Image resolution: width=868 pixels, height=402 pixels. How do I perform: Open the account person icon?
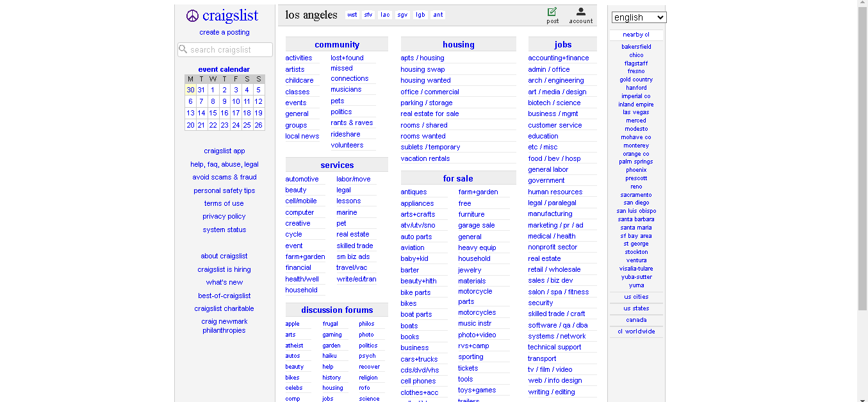pyautogui.click(x=581, y=12)
